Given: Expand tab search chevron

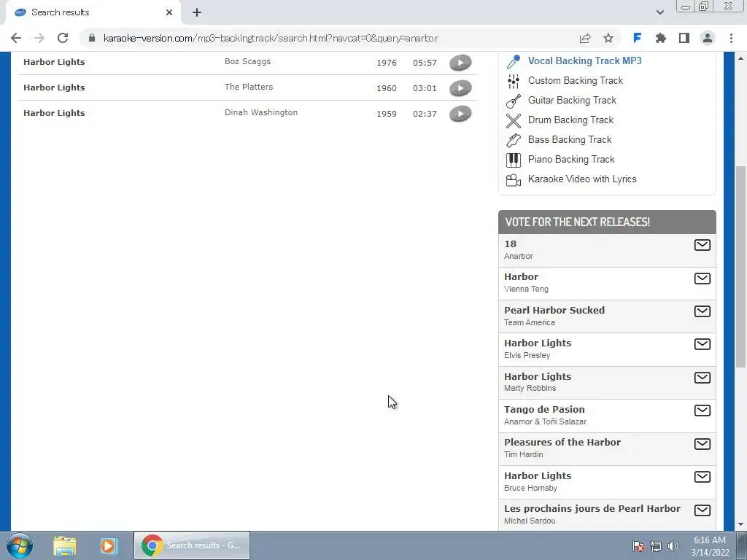Looking at the screenshot, I should pos(659,12).
